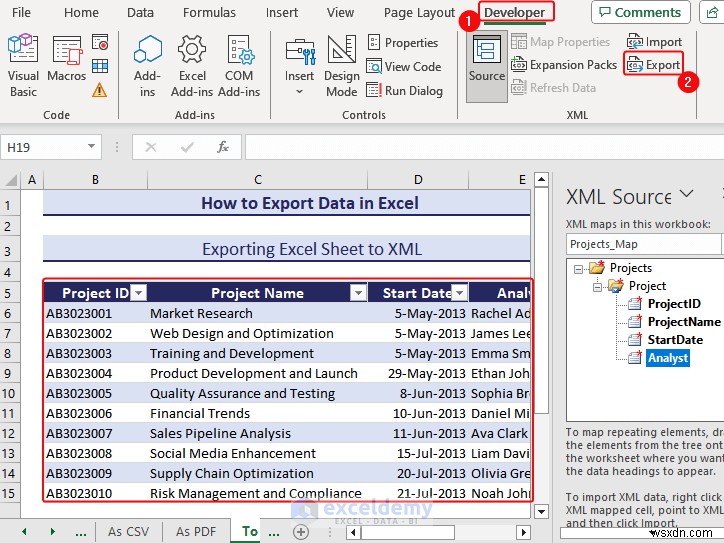The height and width of the screenshot is (543, 724).
Task: Click the Name Box showing H19
Action: point(44,147)
